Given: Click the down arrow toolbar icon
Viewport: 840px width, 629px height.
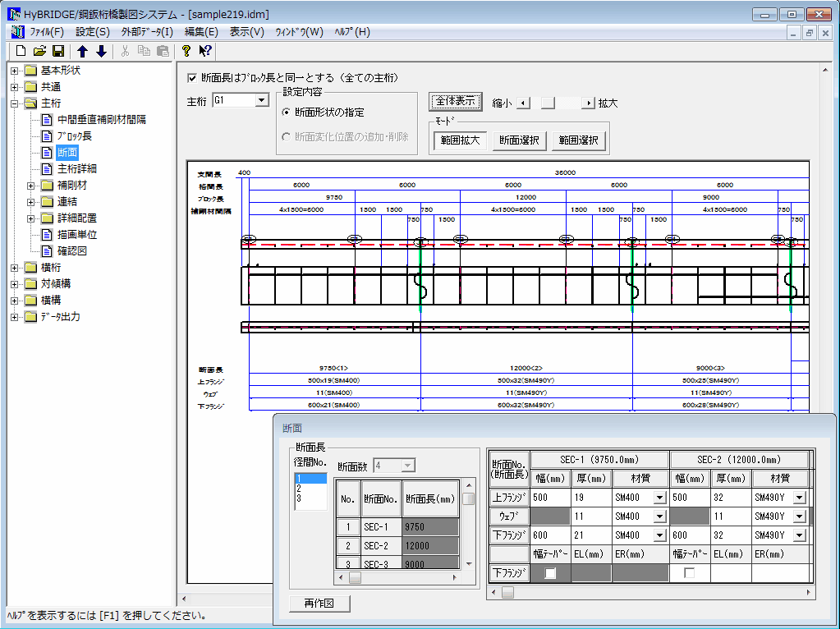Looking at the screenshot, I should point(101,51).
